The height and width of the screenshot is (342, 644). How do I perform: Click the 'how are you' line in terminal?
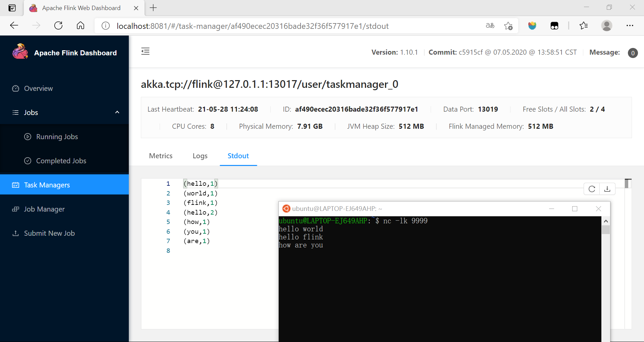click(301, 245)
